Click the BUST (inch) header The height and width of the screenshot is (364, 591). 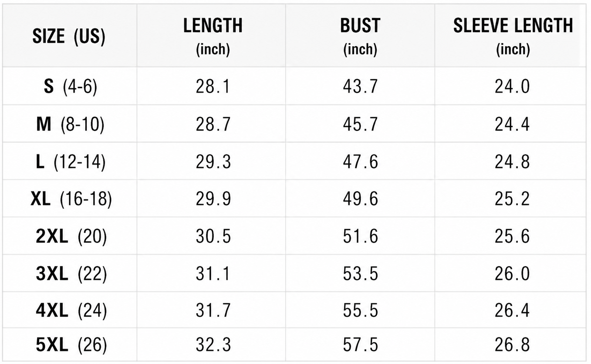click(360, 36)
